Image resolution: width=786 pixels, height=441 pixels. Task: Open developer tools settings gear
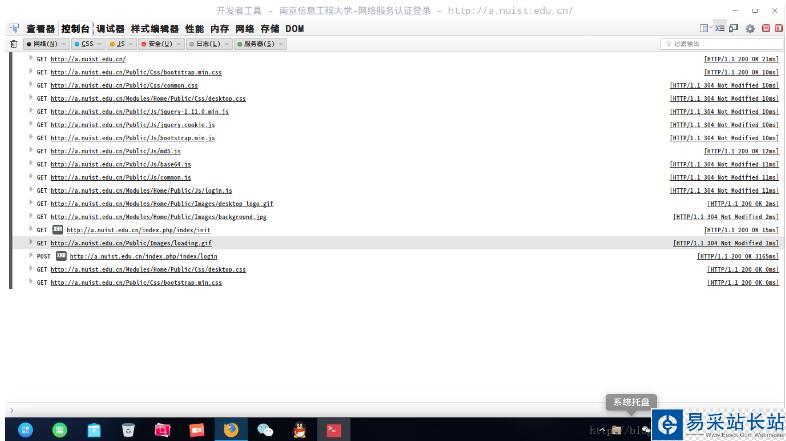point(750,29)
